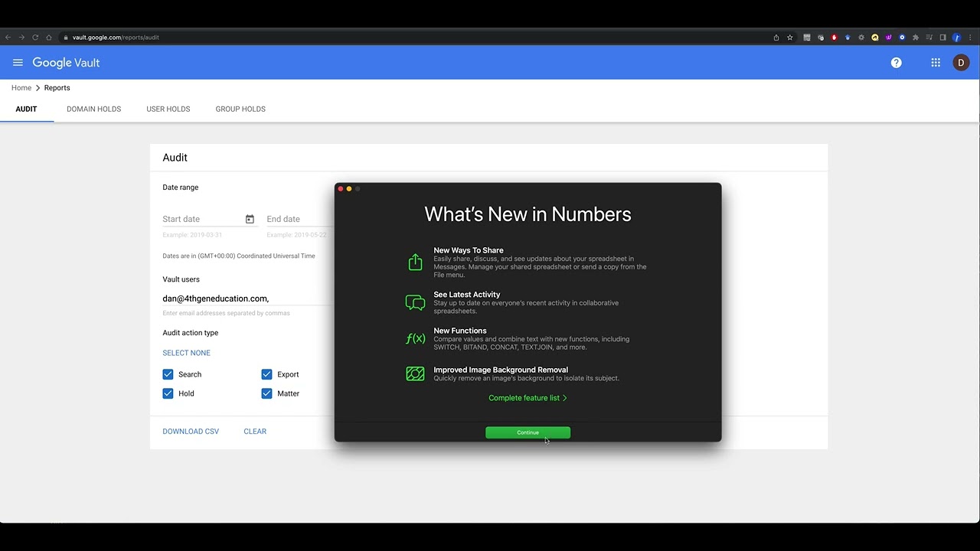Open the media controls playlist icon
Screen dimensions: 980x551
click(929, 37)
